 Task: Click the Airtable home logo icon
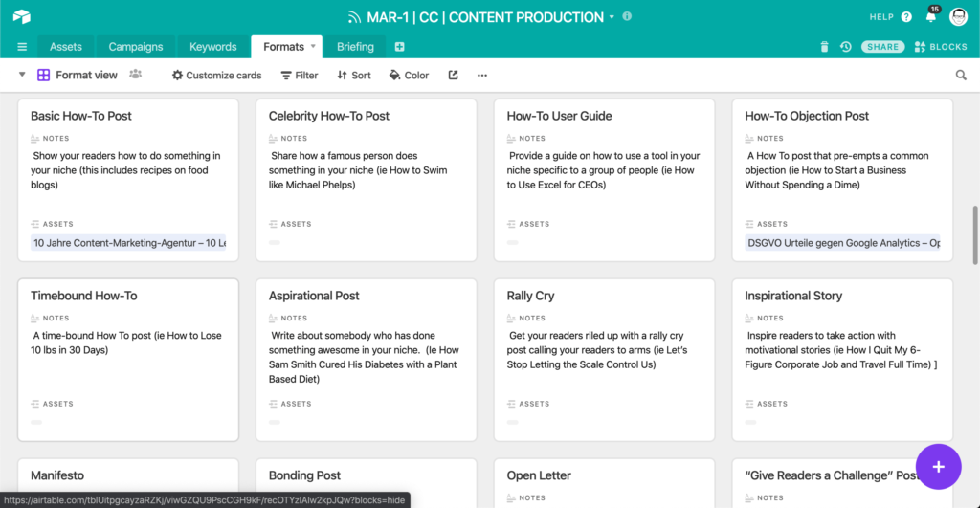pyautogui.click(x=22, y=16)
